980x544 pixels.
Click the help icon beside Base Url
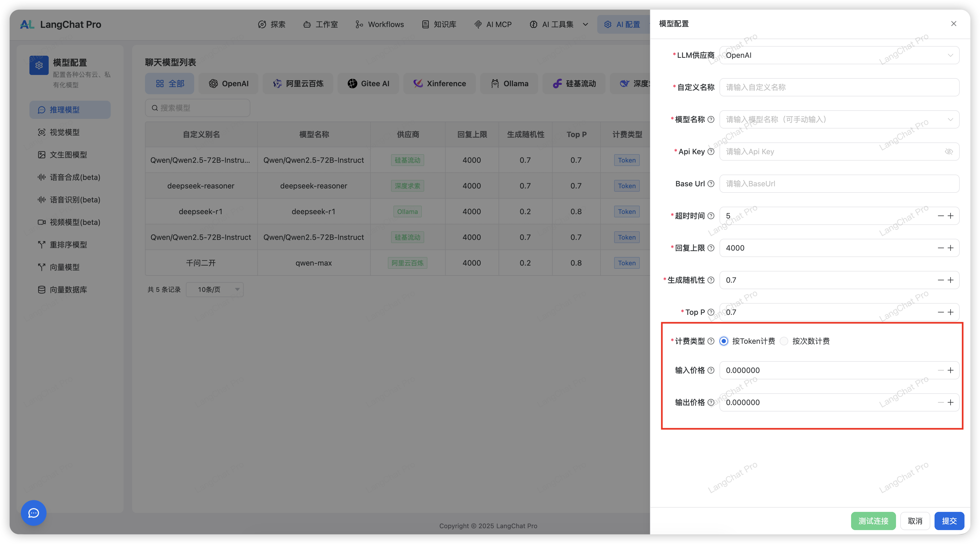(711, 184)
